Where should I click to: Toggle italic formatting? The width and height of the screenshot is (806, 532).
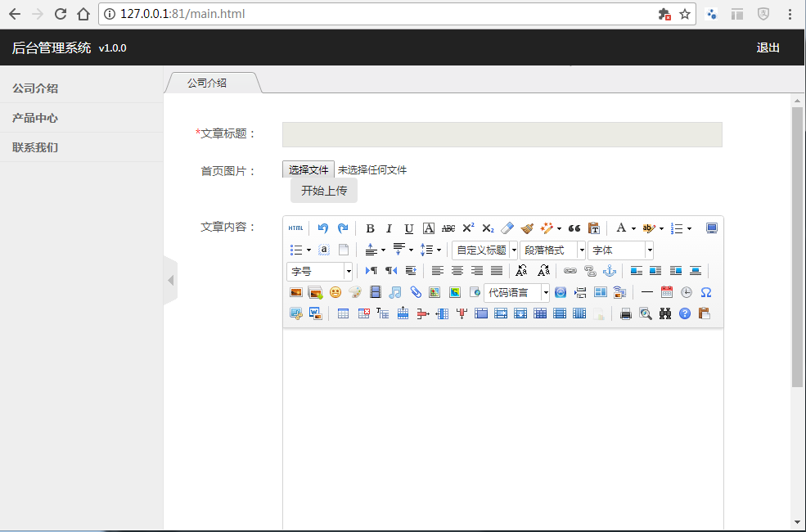389,228
